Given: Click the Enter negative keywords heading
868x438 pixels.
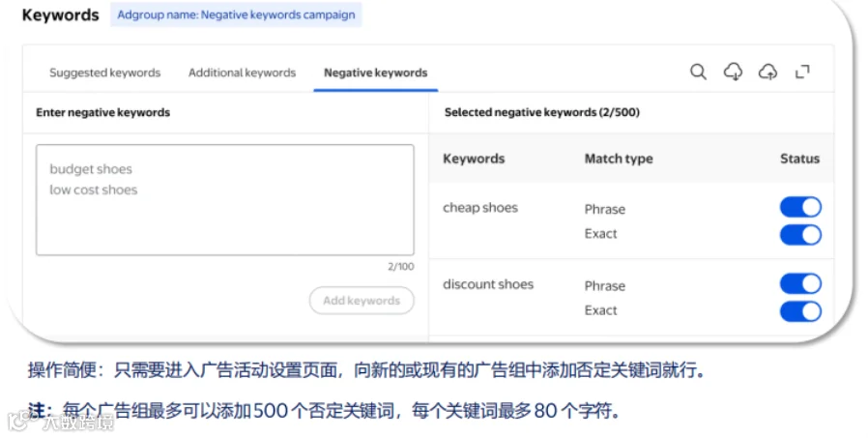Looking at the screenshot, I should 103,112.
